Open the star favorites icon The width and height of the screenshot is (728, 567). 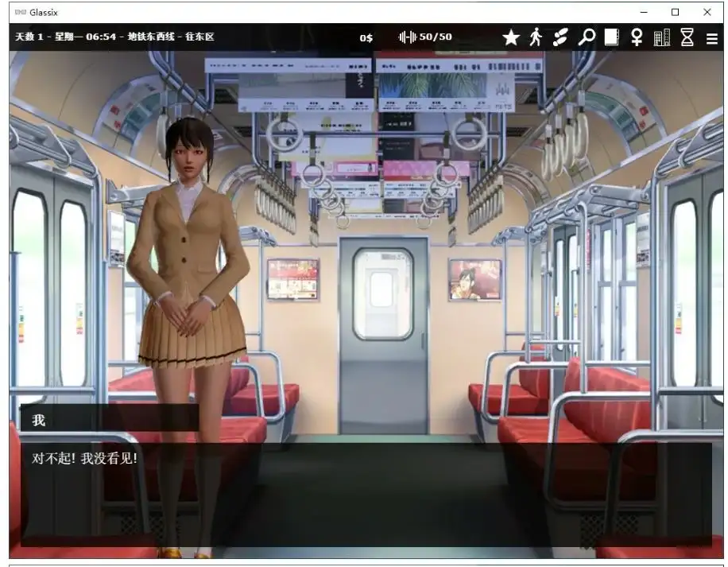pyautogui.click(x=511, y=37)
